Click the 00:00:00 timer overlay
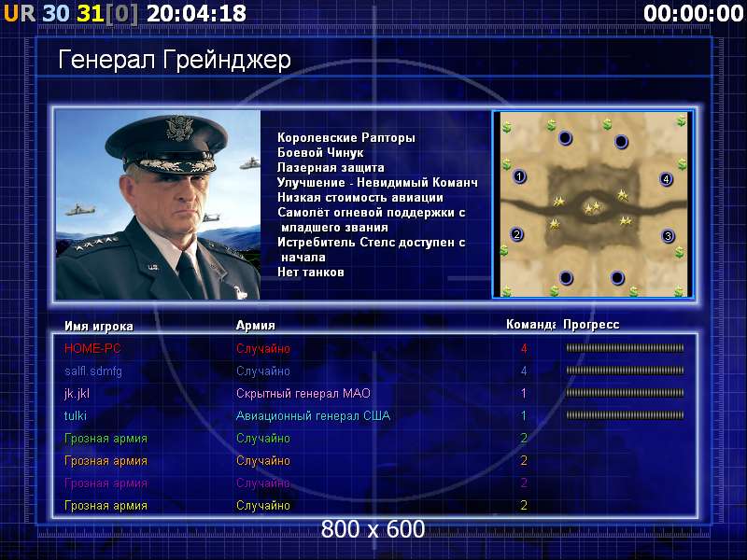Screen dimensions: 747x560 point(693,13)
